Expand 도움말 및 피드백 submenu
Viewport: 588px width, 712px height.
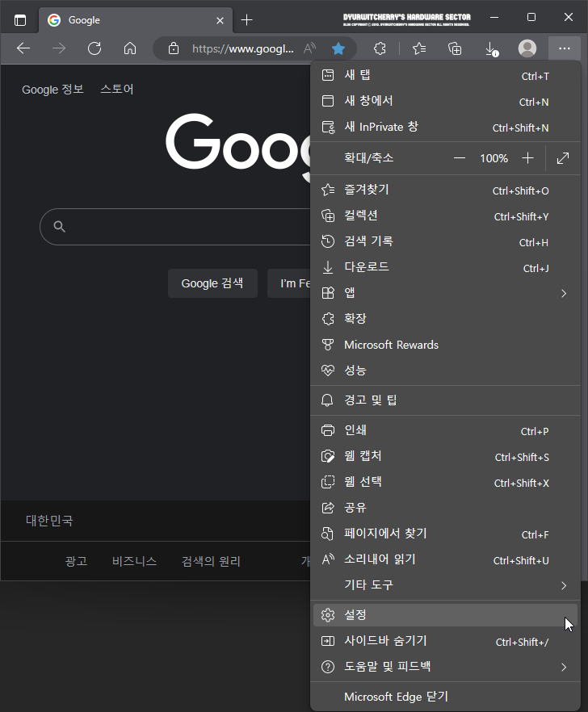tap(445, 667)
